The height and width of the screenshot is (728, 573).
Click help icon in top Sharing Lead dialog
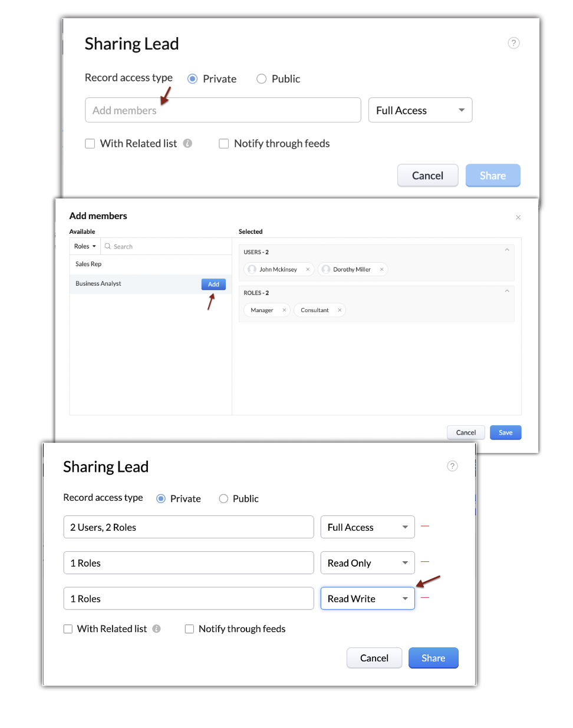coord(513,43)
